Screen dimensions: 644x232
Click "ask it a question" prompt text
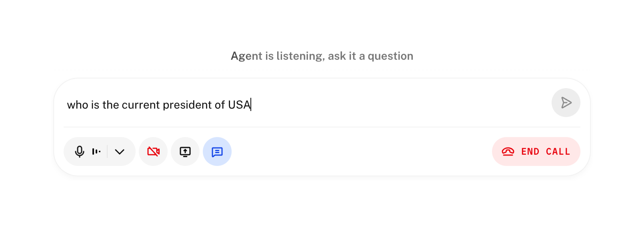[370, 56]
